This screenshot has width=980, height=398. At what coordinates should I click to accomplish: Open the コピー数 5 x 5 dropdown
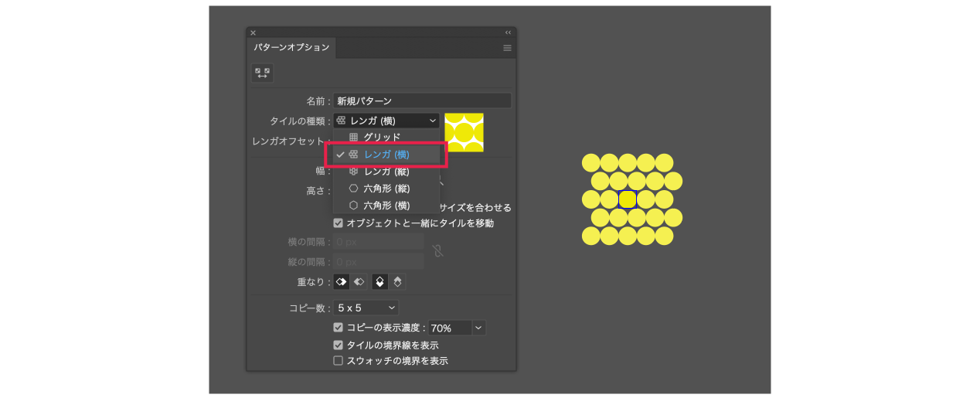pyautogui.click(x=366, y=308)
